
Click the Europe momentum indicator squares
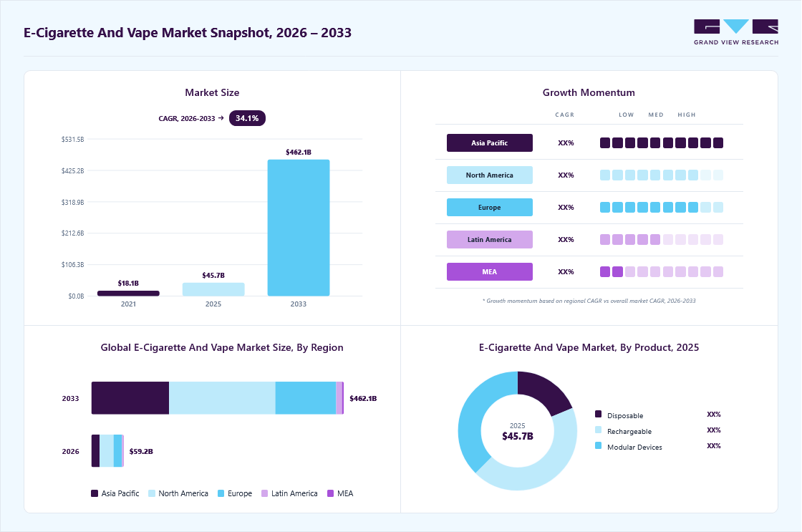coord(662,207)
